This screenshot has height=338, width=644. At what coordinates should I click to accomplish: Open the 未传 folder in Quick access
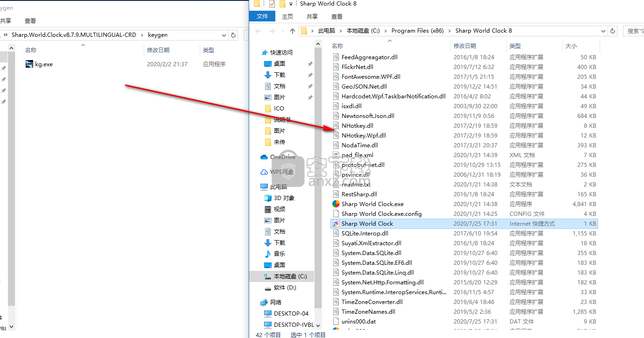pos(274,142)
